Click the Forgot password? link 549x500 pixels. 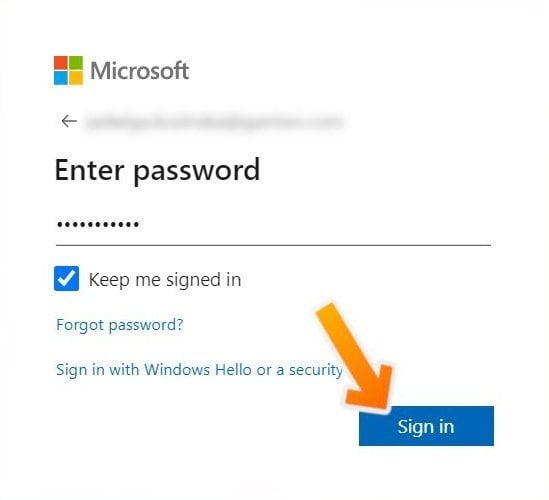[120, 325]
